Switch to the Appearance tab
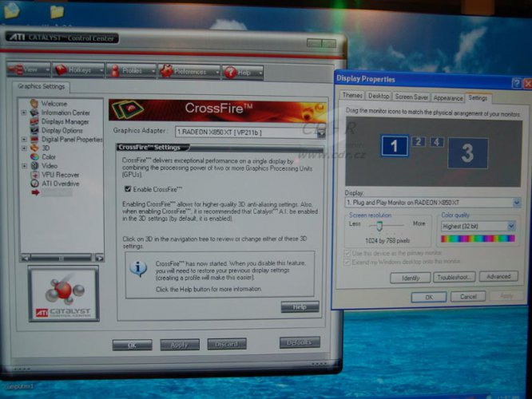The image size is (532, 399). [448, 98]
